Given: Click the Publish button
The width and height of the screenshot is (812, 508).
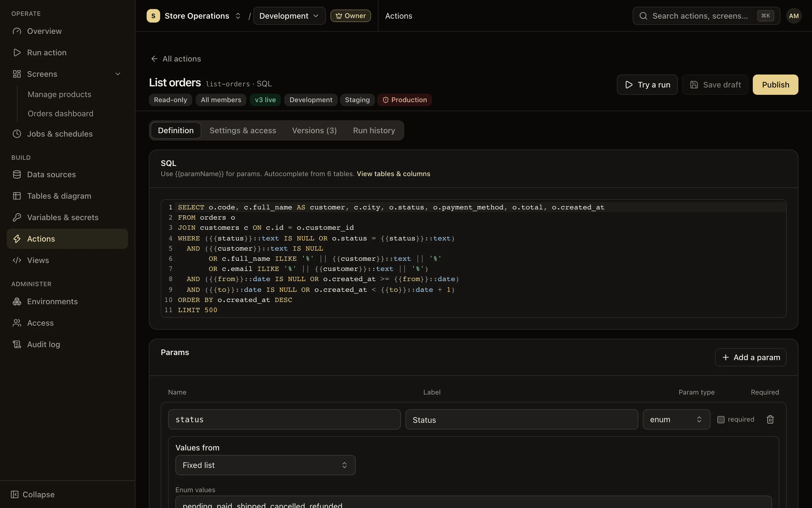Looking at the screenshot, I should pyautogui.click(x=775, y=85).
